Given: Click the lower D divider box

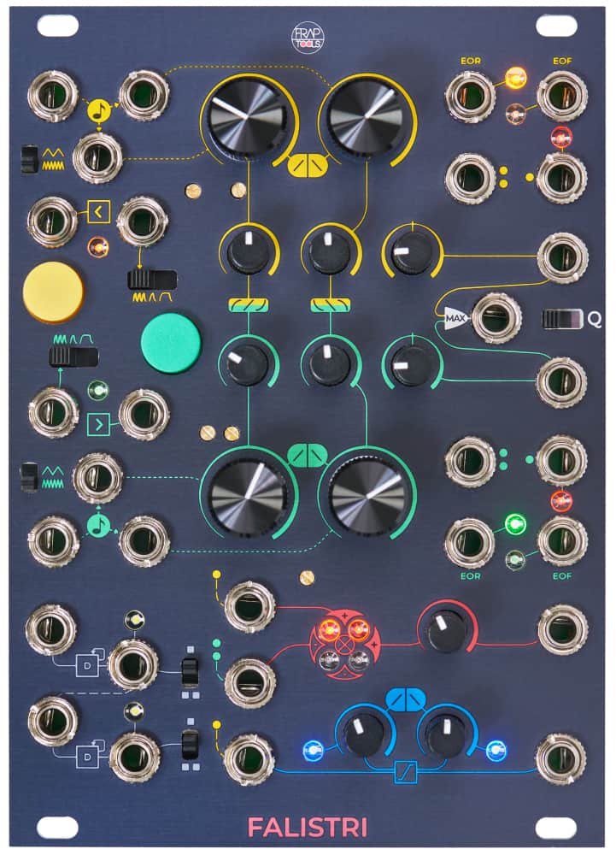Looking at the screenshot, I should [87, 757].
